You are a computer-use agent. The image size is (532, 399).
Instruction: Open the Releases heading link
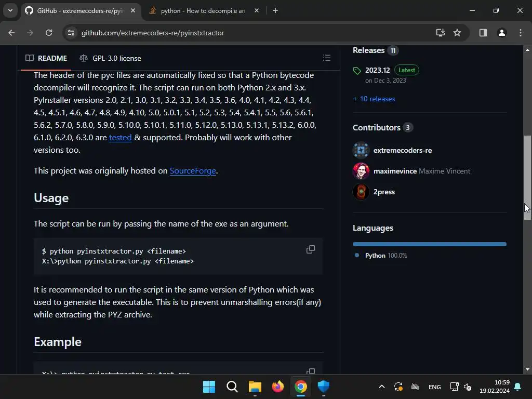pos(368,50)
